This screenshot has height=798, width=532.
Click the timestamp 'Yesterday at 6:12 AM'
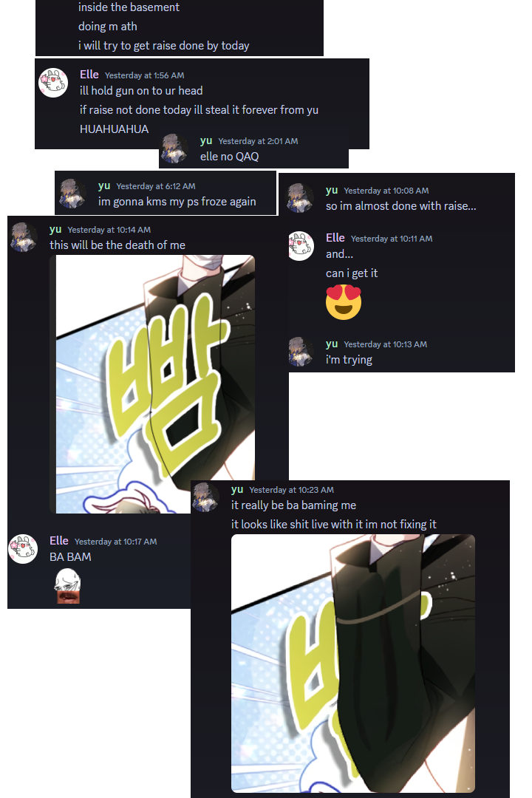[156, 186]
